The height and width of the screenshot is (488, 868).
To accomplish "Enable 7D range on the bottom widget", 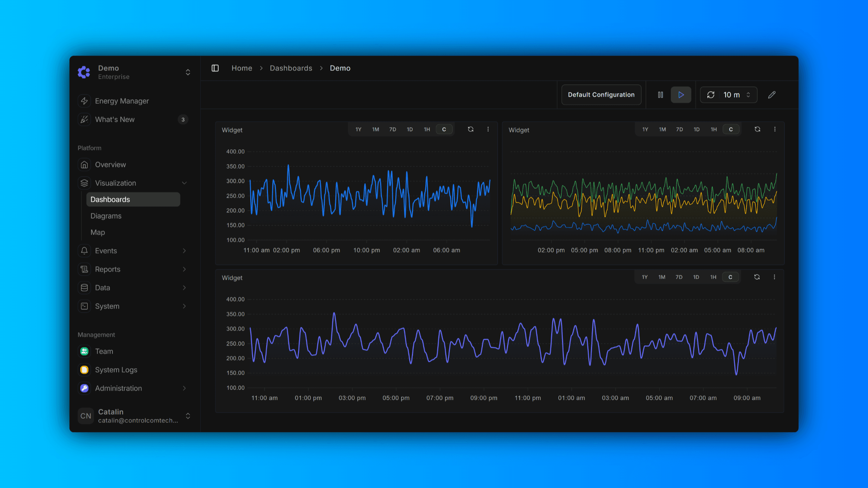I will 679,277.
